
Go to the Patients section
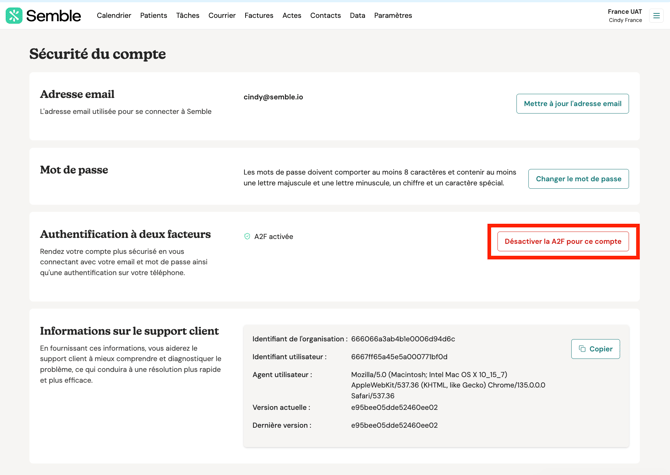point(153,15)
